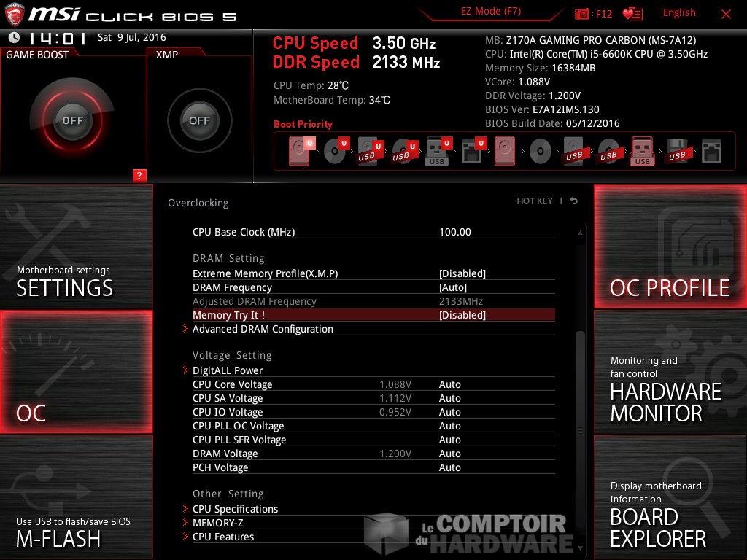Open the HARDWARE MONITOR panel

click(670, 372)
